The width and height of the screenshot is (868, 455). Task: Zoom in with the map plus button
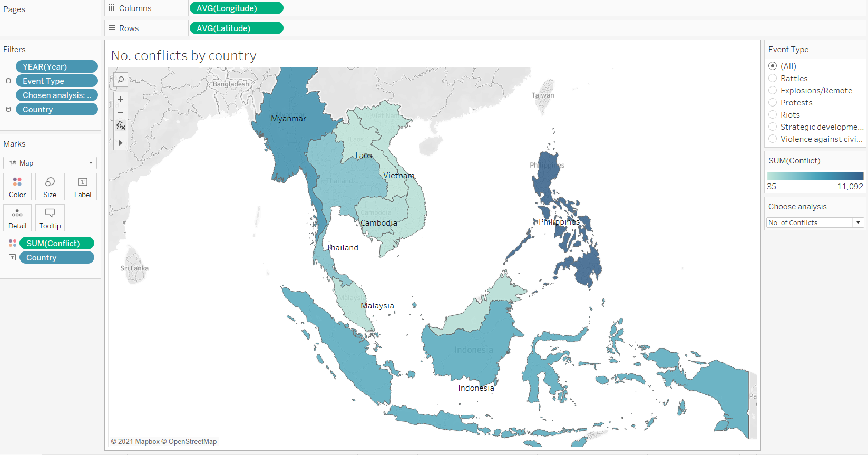click(121, 99)
